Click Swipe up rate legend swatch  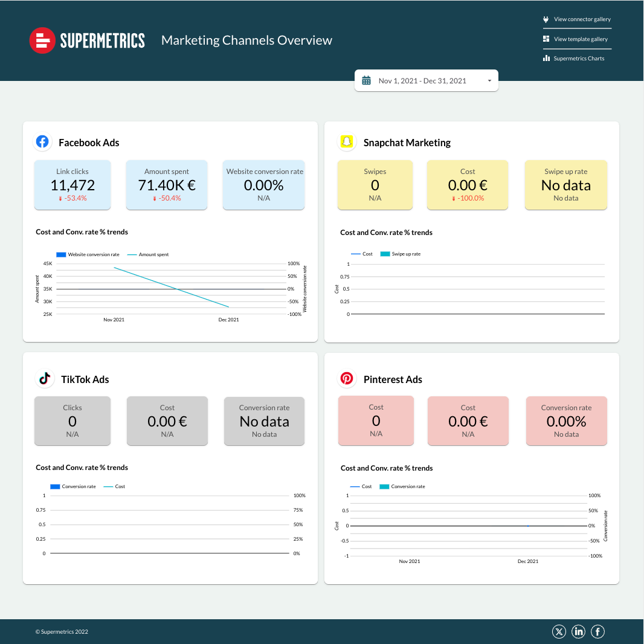click(x=385, y=254)
